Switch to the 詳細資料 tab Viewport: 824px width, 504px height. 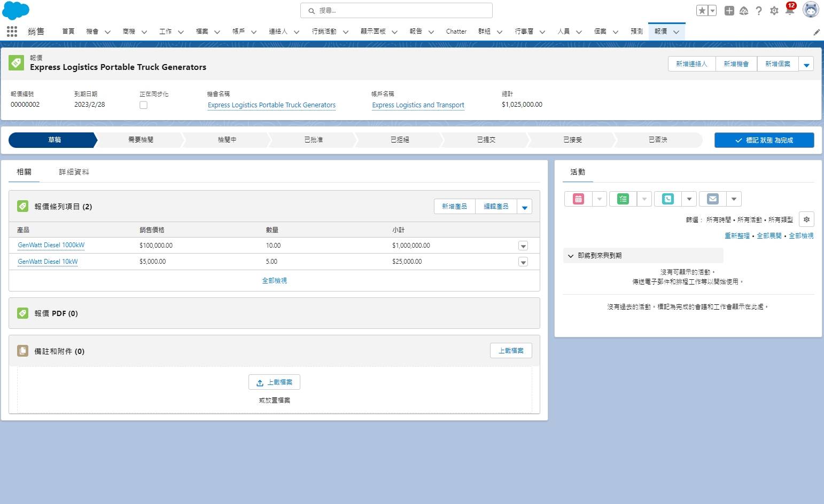click(74, 172)
